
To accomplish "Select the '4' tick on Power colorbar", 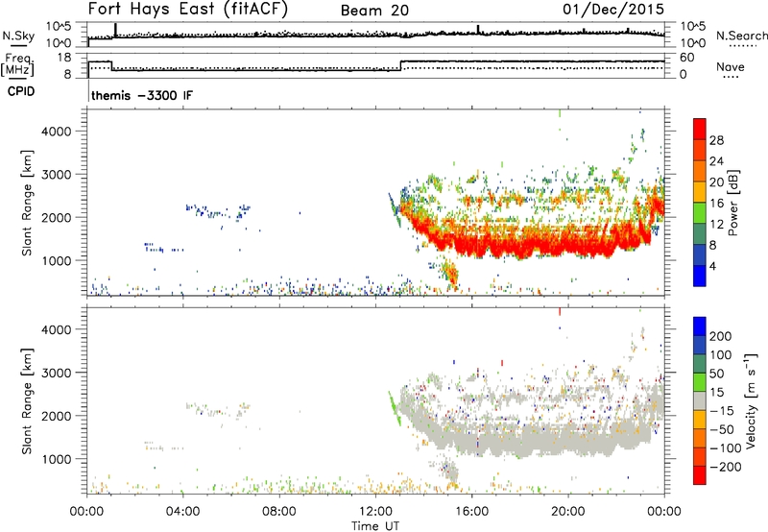I will 713,266.
